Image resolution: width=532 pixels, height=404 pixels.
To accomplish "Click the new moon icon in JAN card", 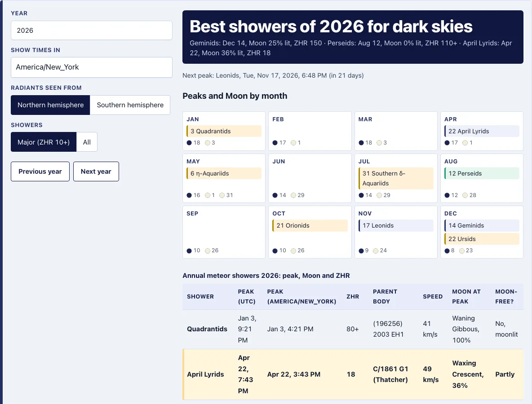I will 189,143.
